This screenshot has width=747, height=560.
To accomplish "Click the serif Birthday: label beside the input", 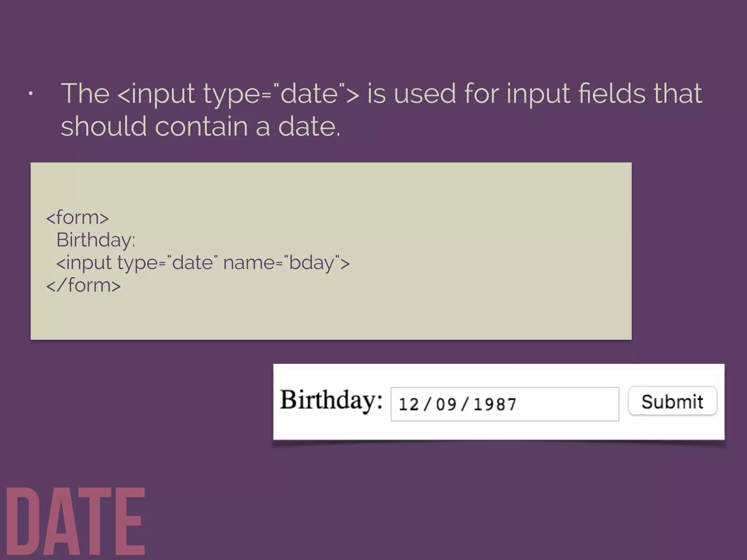I will [x=331, y=400].
